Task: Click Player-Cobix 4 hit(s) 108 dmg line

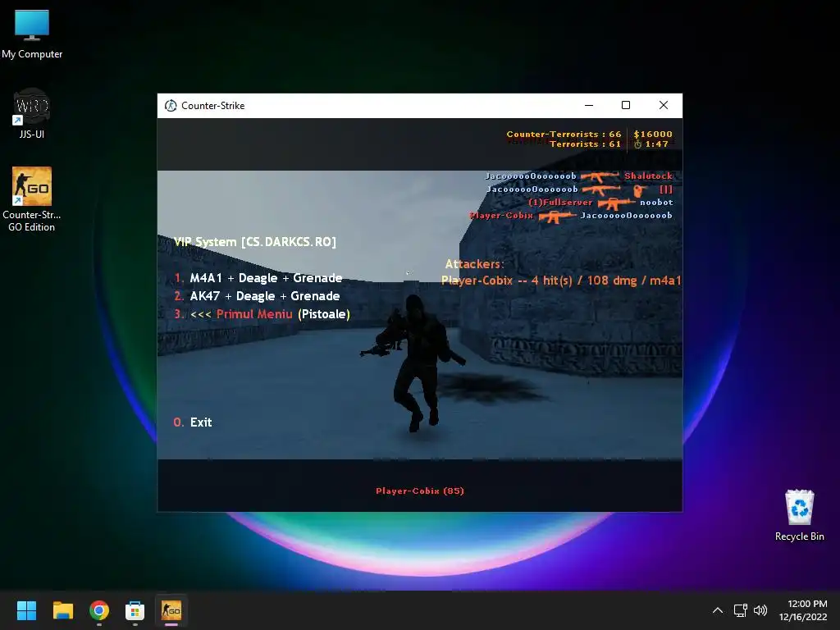Action: coord(561,281)
